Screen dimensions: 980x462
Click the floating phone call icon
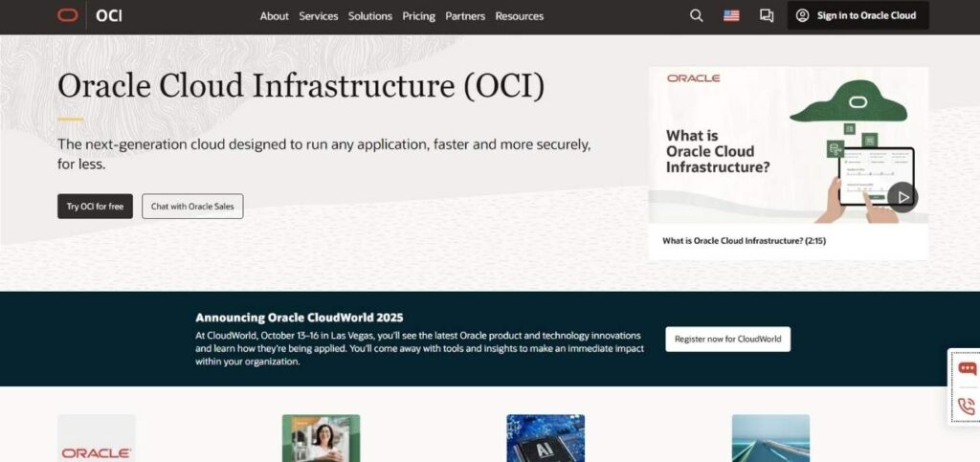coord(967,407)
